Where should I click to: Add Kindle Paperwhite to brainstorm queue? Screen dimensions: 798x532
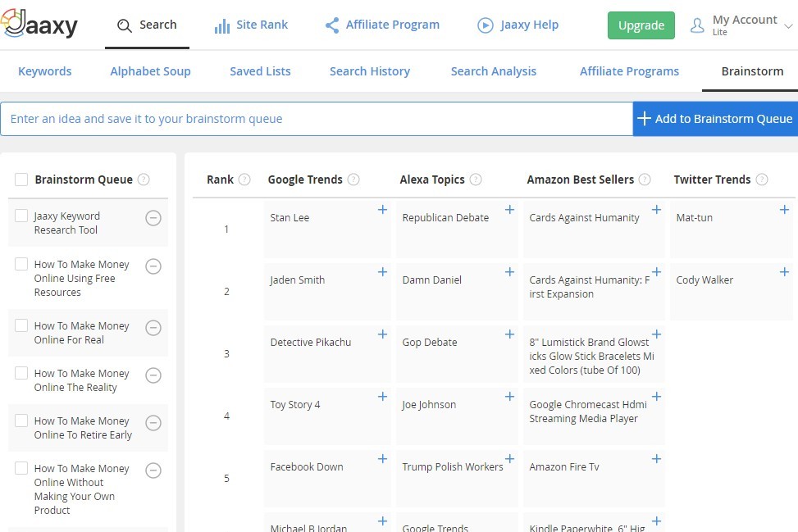(656, 521)
